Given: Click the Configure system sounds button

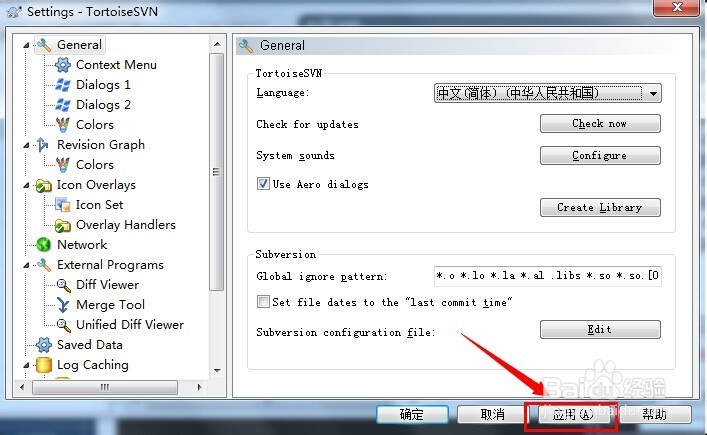Looking at the screenshot, I should pyautogui.click(x=600, y=156).
